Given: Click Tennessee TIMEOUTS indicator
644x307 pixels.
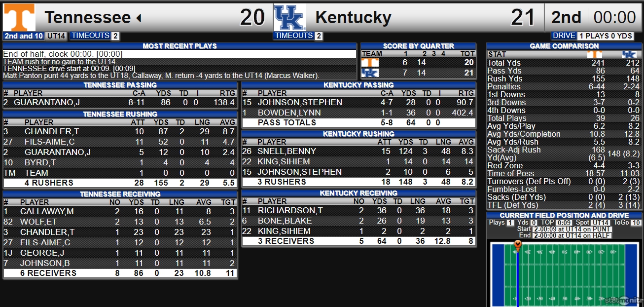Looking at the screenshot, I should coord(95,36).
